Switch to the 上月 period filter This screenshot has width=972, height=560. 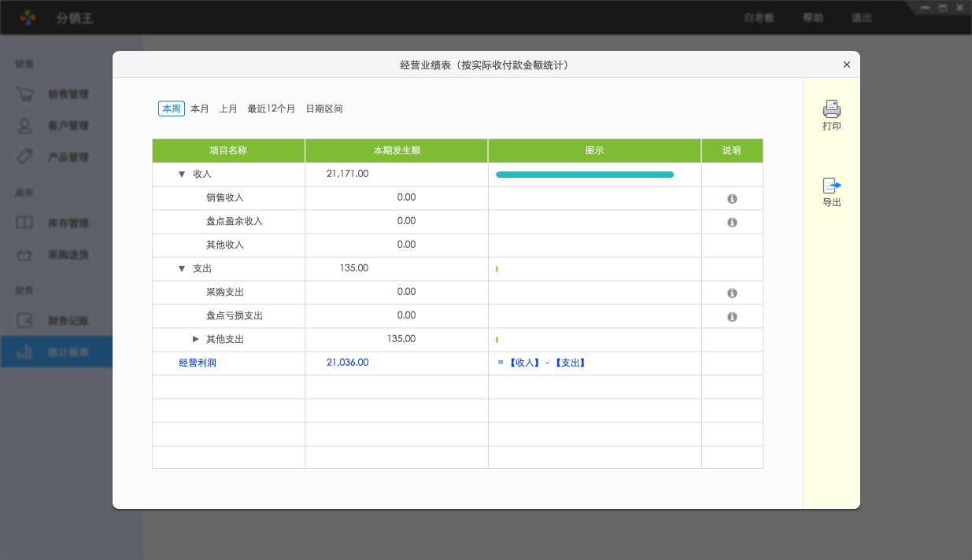pos(228,109)
